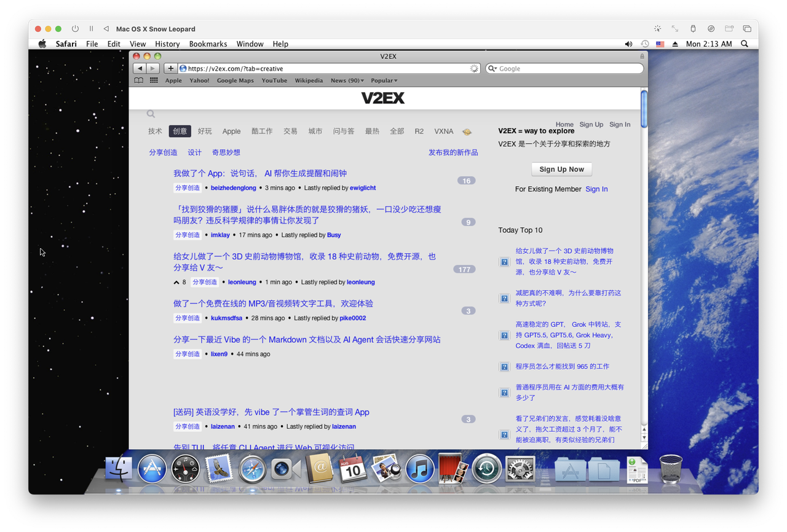Viewport: 787px width, 532px height.
Task: Open the Trash in the Dock
Action: point(670,470)
